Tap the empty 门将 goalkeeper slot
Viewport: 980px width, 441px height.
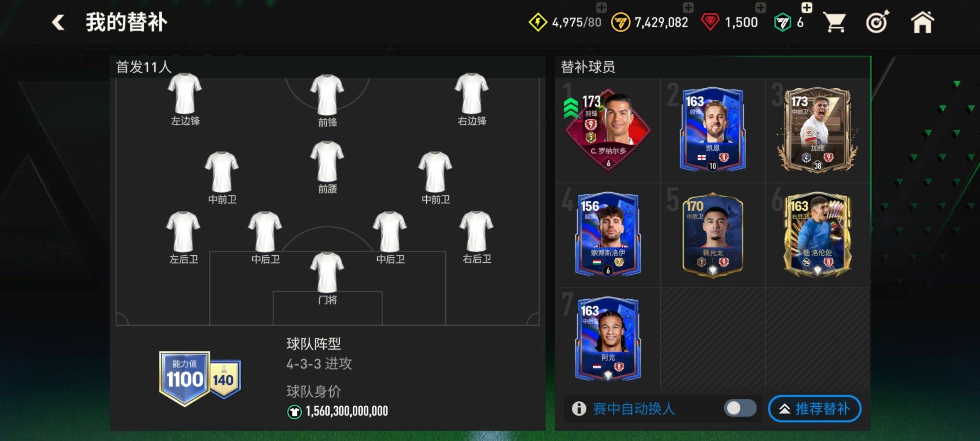[327, 278]
